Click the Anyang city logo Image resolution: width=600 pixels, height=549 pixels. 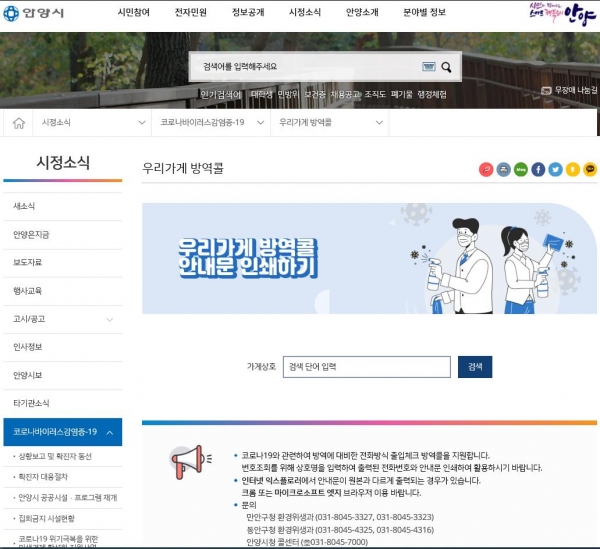coord(38,16)
